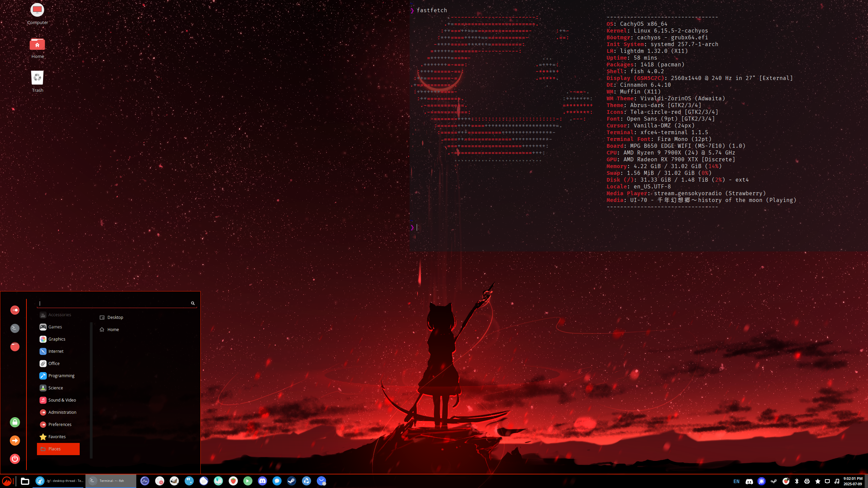Open System Settings from menu sidebar
The width and height of the screenshot is (868, 488).
click(15, 310)
